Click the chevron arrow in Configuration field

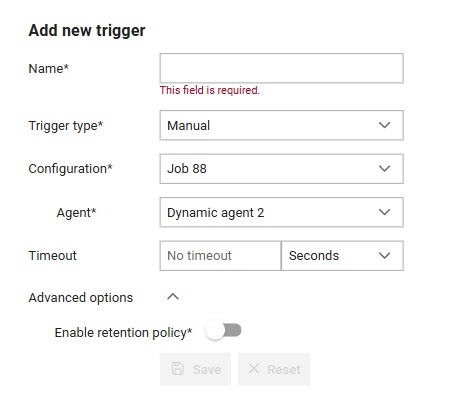384,168
